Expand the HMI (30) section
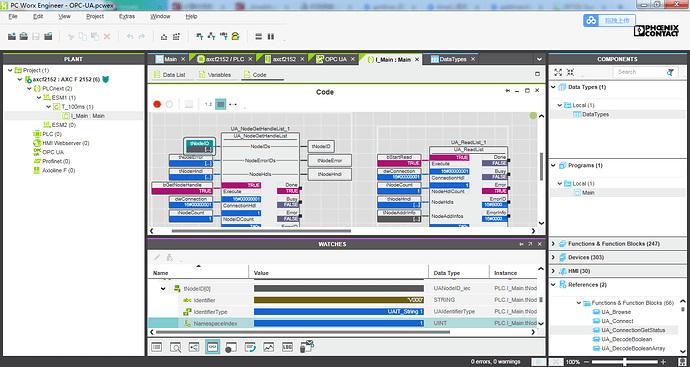690x367 pixels. [554, 271]
